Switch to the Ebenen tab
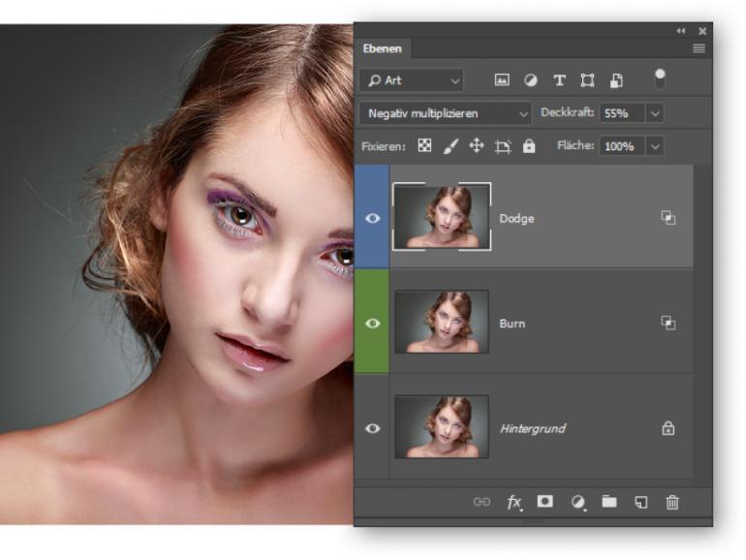This screenshot has height=560, width=746. [x=382, y=48]
